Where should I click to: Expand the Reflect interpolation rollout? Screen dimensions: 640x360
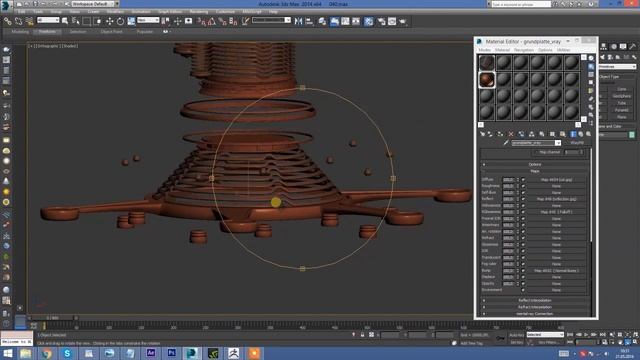(x=535, y=300)
